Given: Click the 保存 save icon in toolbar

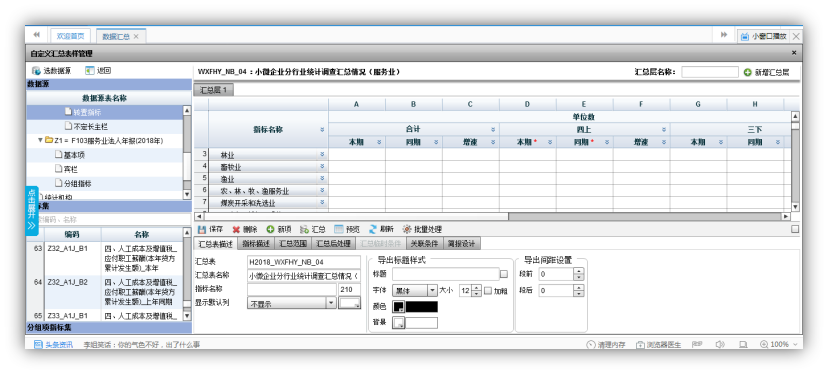Looking at the screenshot, I should (x=201, y=229).
